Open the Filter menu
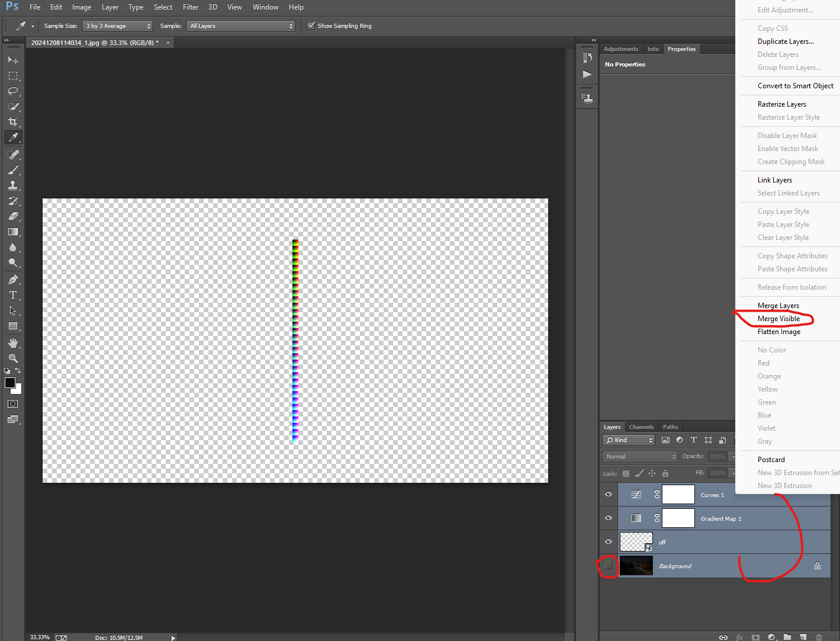 coord(191,7)
